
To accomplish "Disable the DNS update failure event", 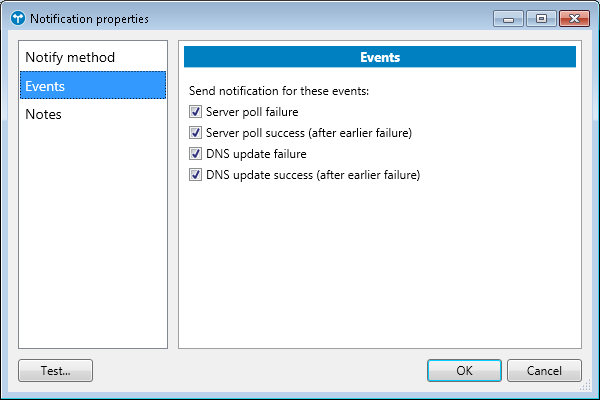I will tap(195, 154).
